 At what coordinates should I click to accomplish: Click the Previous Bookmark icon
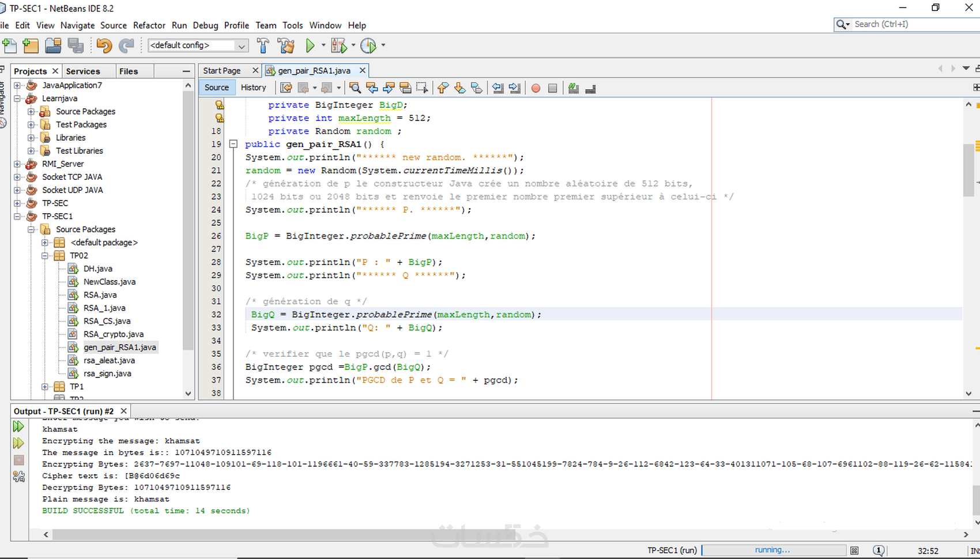(443, 88)
